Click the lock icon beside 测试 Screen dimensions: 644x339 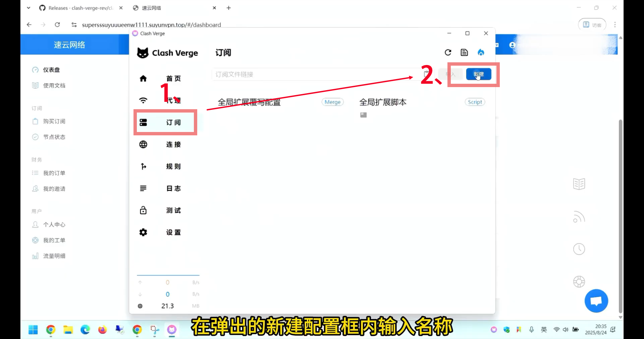click(143, 210)
